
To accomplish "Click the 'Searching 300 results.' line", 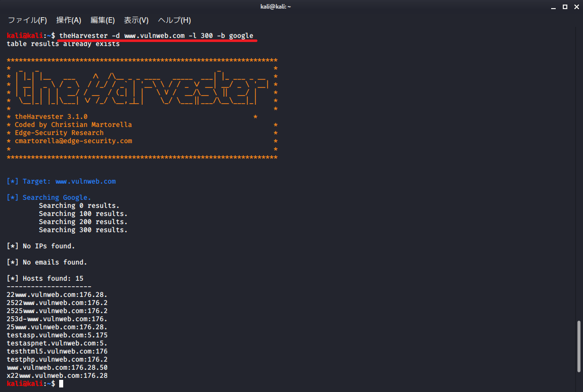I will 83,230.
